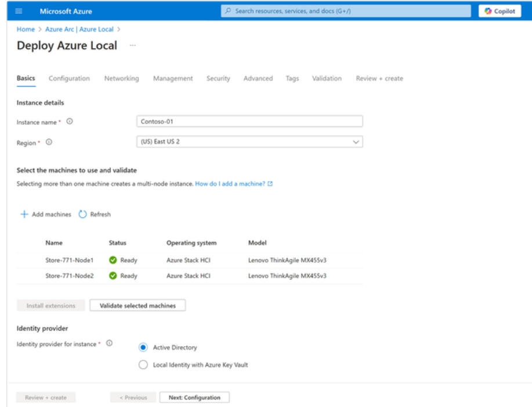Image resolution: width=532 pixels, height=407 pixels.
Task: Click bottom Review + create button
Action: [x=46, y=398]
